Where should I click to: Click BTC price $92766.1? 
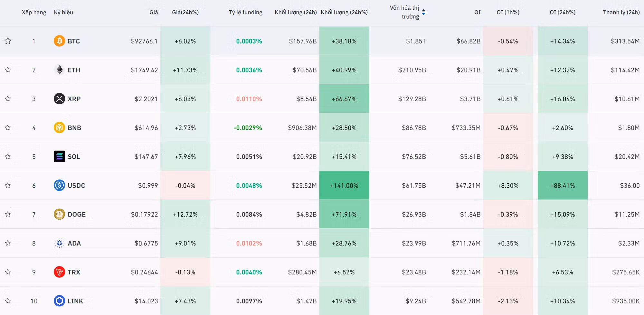[144, 41]
